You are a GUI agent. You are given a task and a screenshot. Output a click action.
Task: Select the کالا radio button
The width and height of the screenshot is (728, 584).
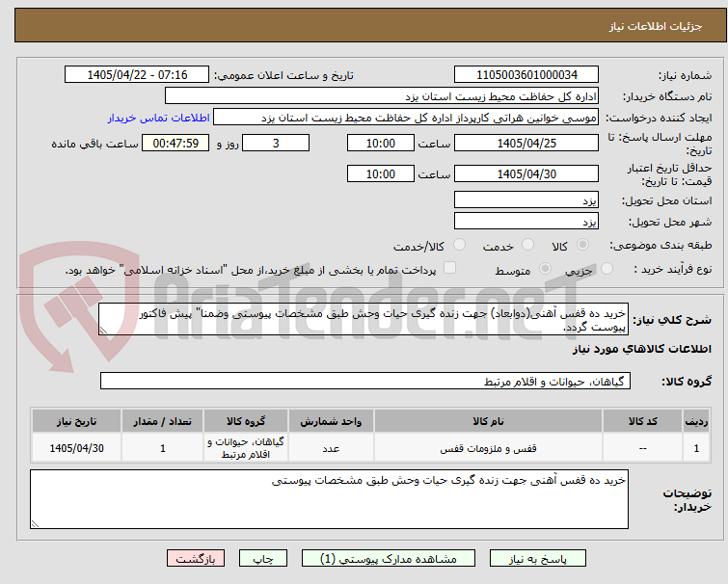(582, 245)
